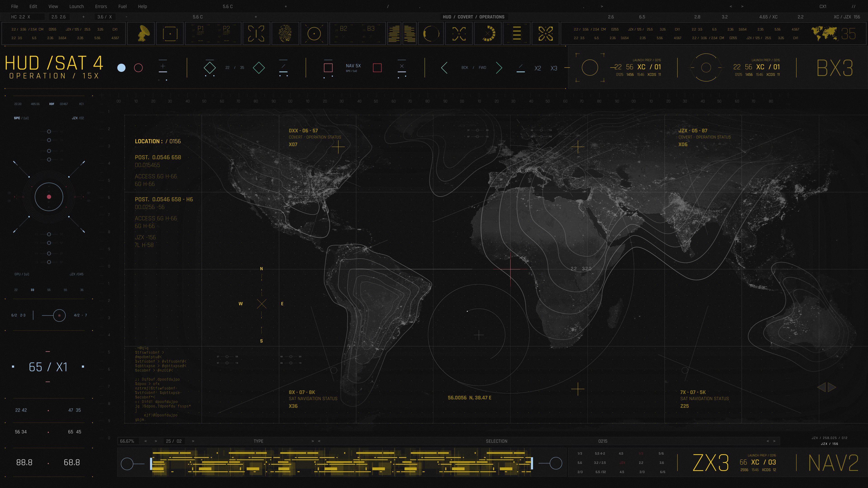Toggle the red square left of NAV 5X

(328, 68)
